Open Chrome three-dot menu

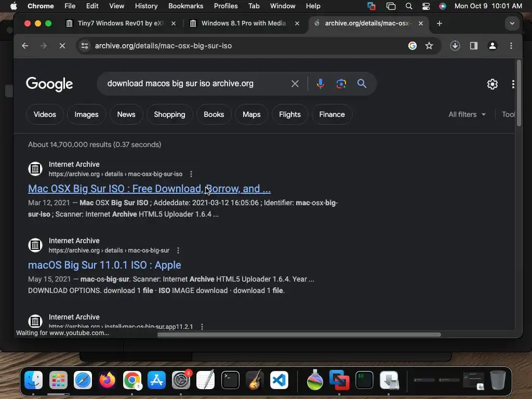(x=511, y=46)
